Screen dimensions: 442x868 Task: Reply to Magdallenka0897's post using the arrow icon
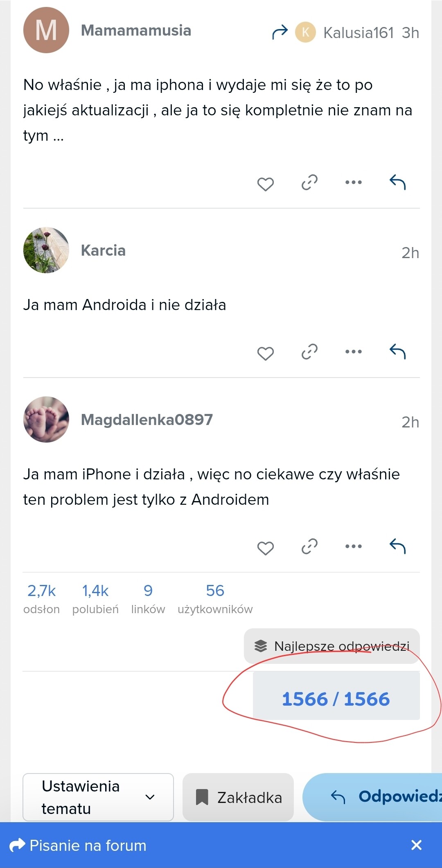point(397,546)
